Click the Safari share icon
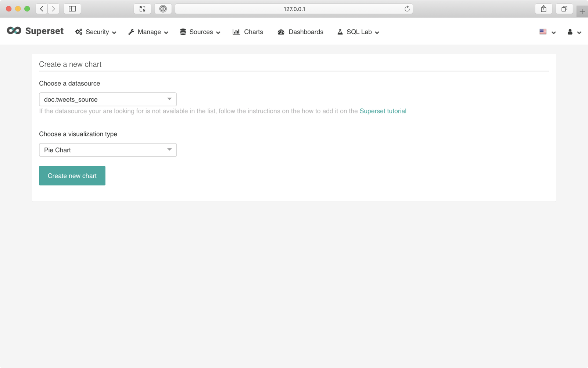The image size is (588, 368). coord(544,9)
